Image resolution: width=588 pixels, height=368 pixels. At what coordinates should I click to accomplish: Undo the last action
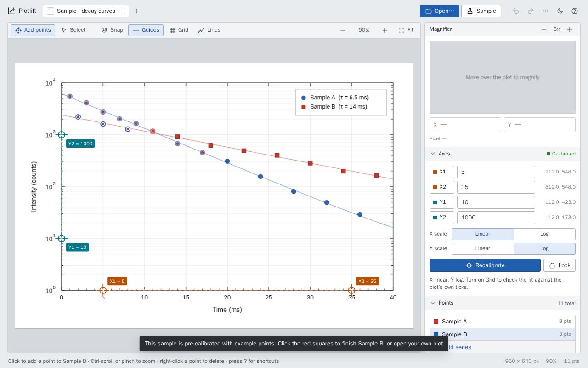(516, 11)
